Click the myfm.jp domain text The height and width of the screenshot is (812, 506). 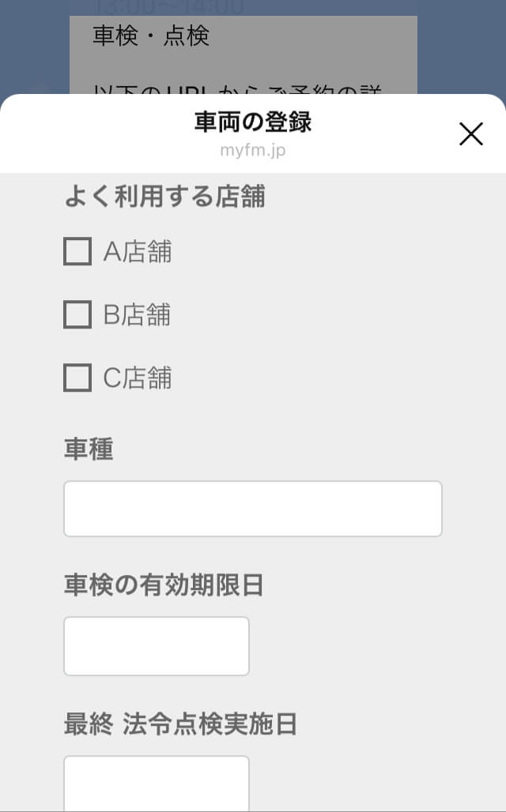253,150
